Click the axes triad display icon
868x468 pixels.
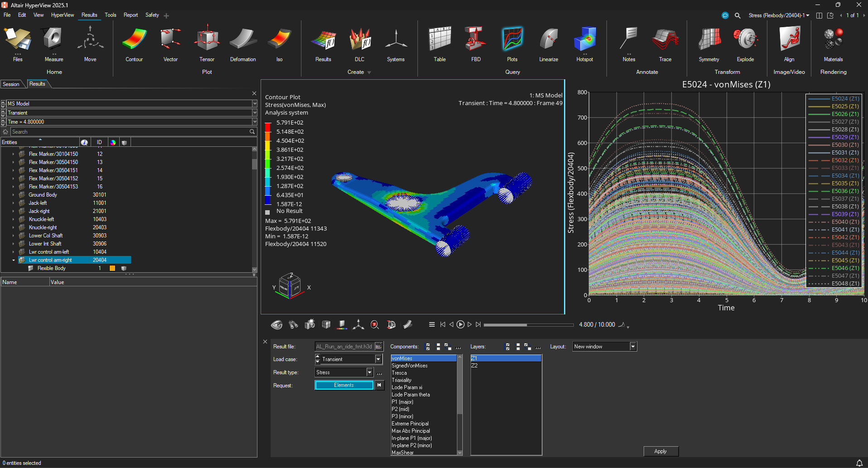(x=358, y=324)
